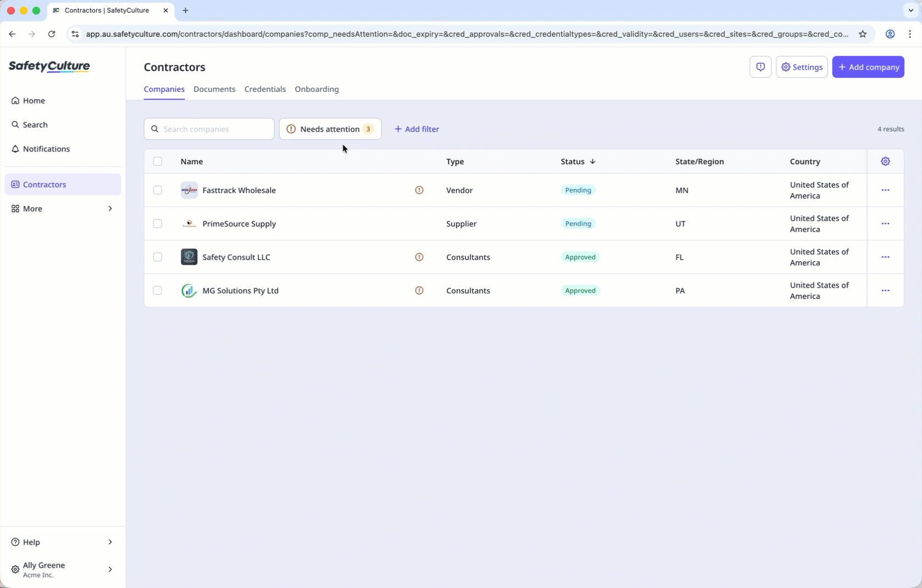Sort by the Country column header
Image resolution: width=922 pixels, height=588 pixels.
tap(805, 161)
